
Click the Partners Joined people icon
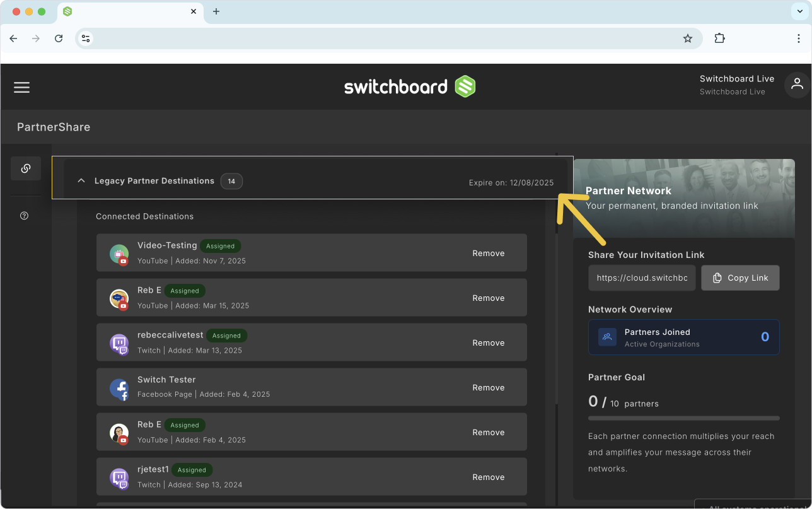click(607, 337)
